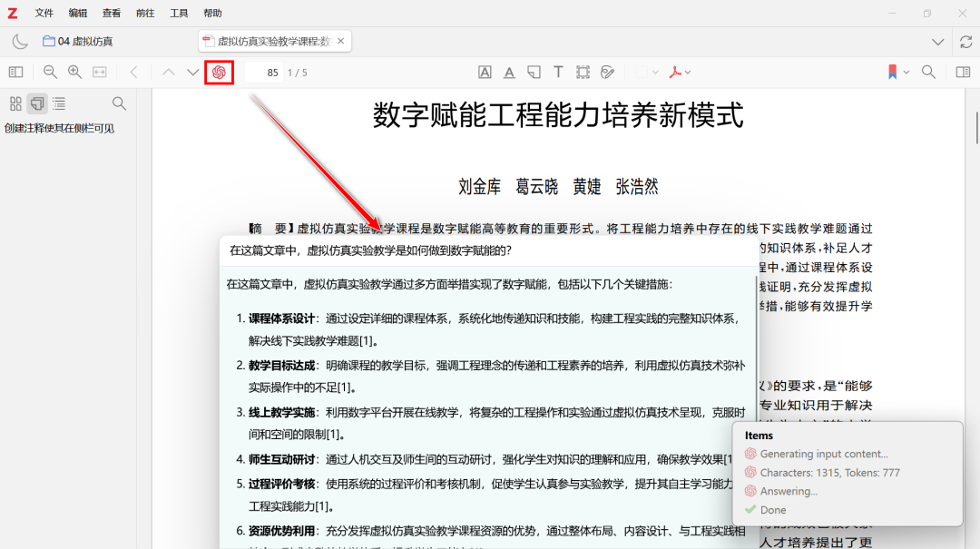Switch the sidebar to thumbnails view
This screenshot has height=549, width=980.
coord(15,103)
